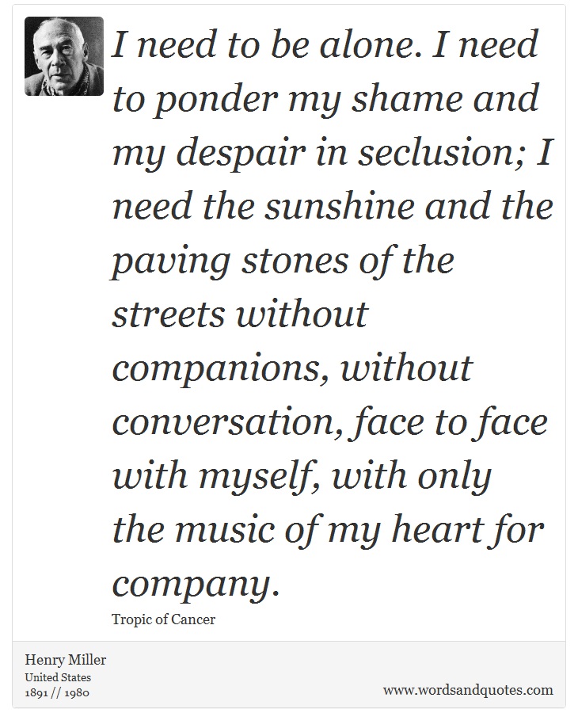The image size is (578, 728).
Task: Visit www.wordsandquotes.com link
Action: tap(468, 690)
